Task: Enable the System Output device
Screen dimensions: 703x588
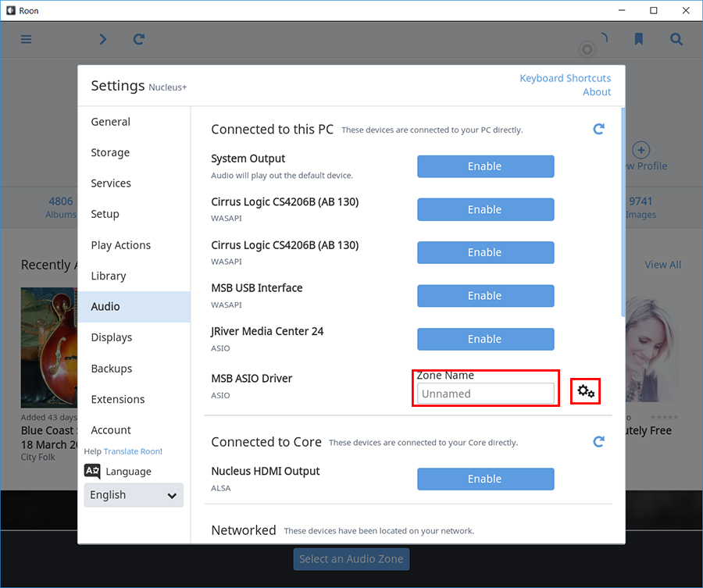Action: [x=486, y=166]
